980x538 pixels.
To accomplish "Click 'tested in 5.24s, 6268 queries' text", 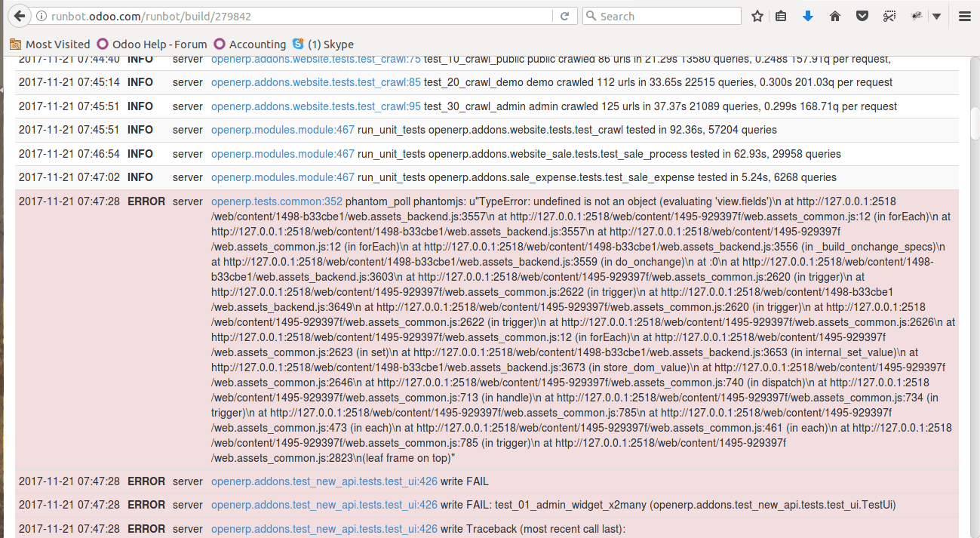I will (767, 177).
